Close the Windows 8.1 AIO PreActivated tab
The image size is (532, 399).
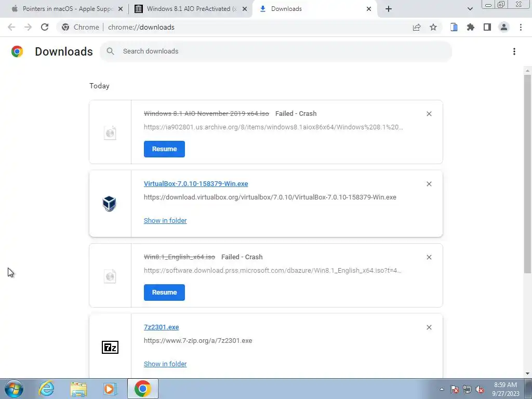(x=245, y=9)
